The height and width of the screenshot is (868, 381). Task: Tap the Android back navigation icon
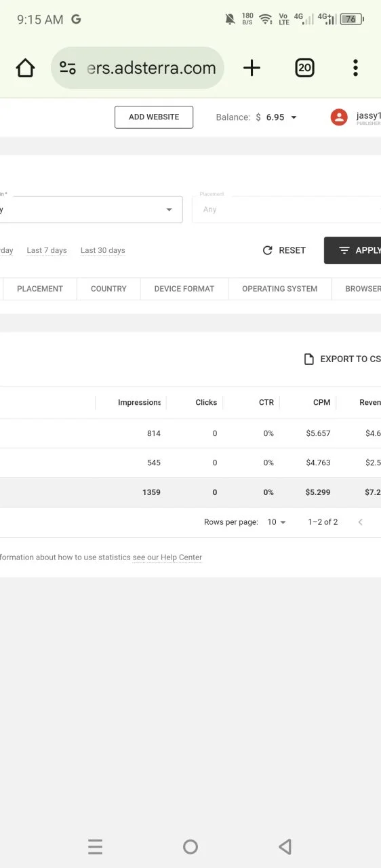pos(285,846)
